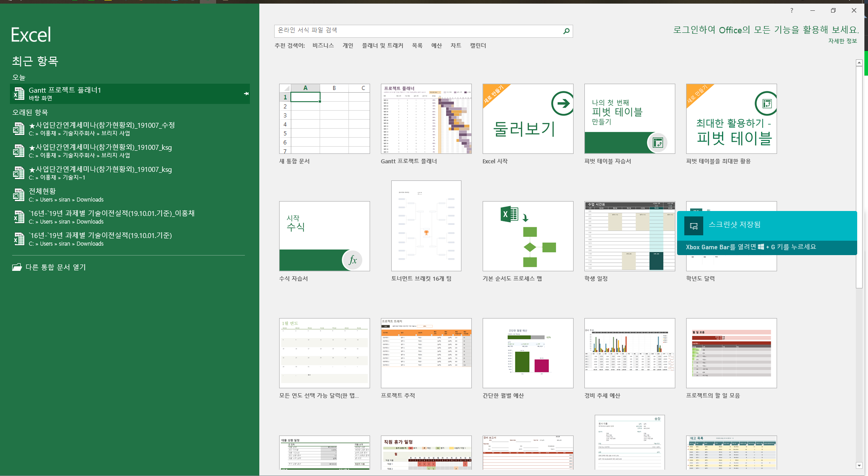Click the sign-in prompt 로그인하여 Office의 모든 기능을 활용해 보세요

pyautogui.click(x=765, y=30)
